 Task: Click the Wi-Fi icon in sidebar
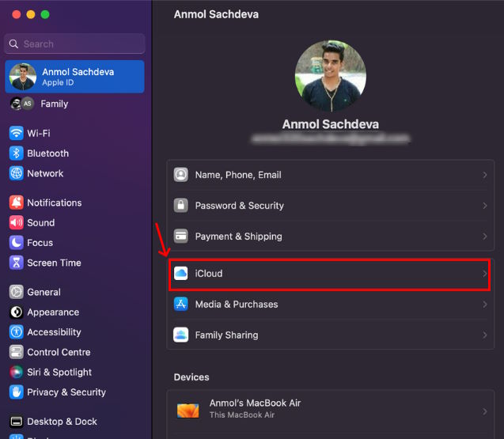[16, 133]
